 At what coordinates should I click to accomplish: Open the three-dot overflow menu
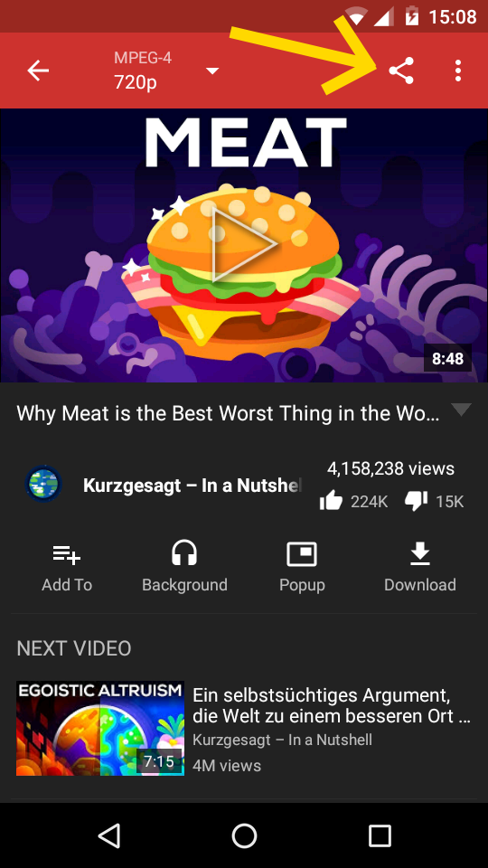(x=457, y=71)
